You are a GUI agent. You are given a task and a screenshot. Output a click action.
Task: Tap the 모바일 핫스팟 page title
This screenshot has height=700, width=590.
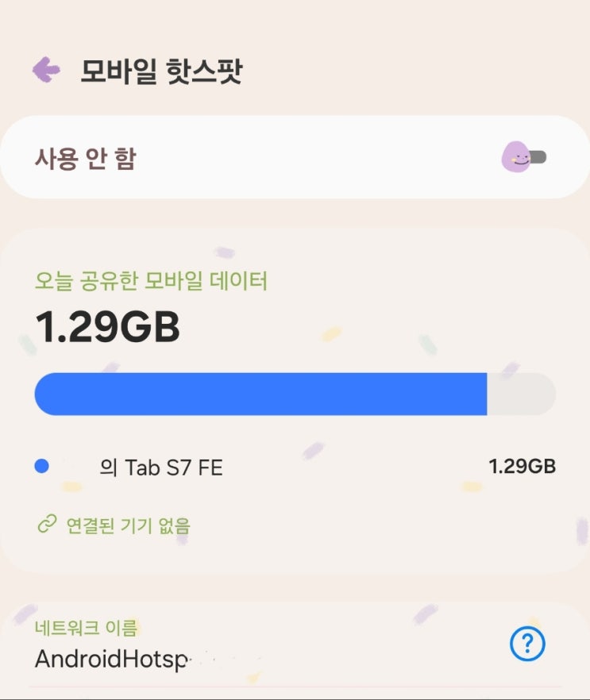[x=160, y=71]
